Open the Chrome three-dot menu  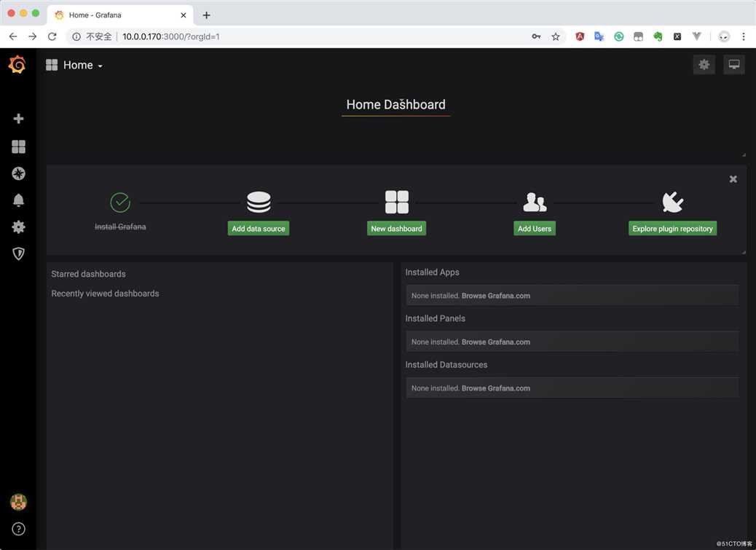click(744, 36)
